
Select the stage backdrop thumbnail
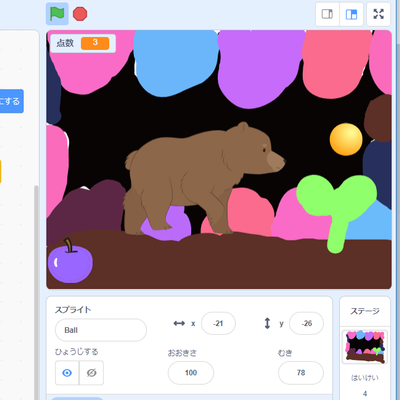(365, 347)
